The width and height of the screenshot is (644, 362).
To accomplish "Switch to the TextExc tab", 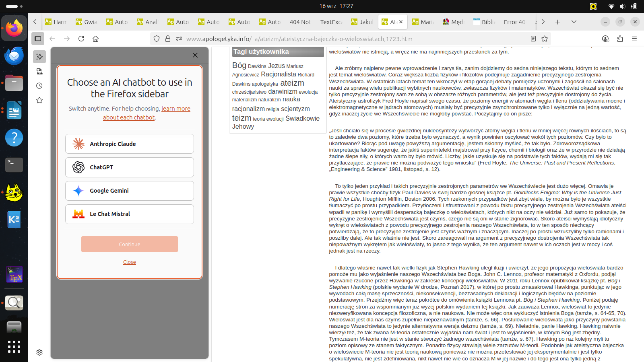I will point(331,22).
